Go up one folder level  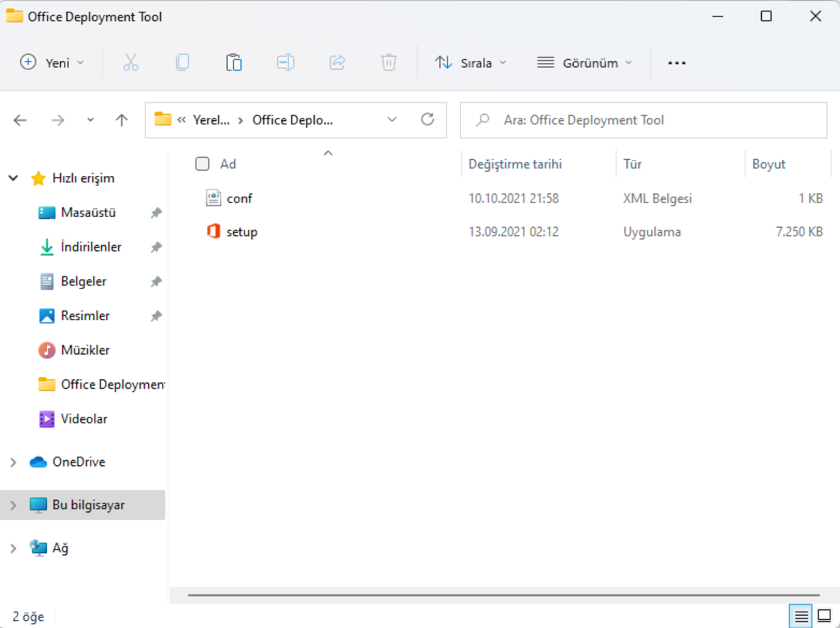pos(122,120)
